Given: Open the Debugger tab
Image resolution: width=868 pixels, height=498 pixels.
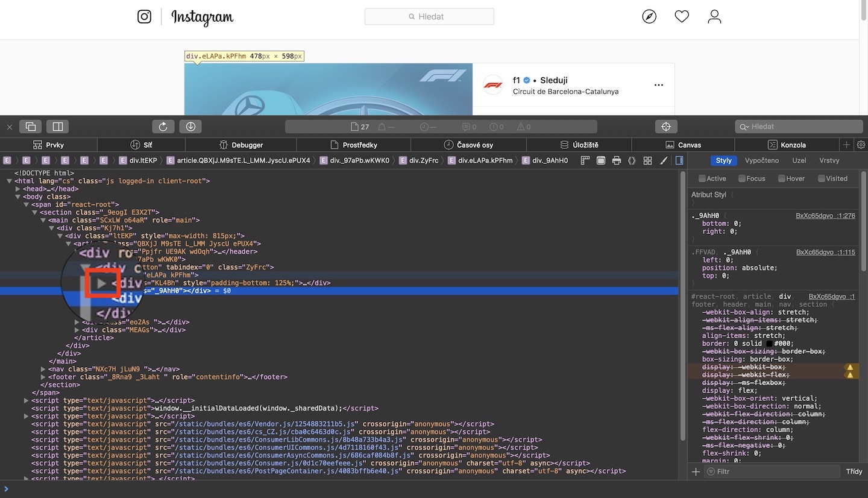Looking at the screenshot, I should (241, 145).
